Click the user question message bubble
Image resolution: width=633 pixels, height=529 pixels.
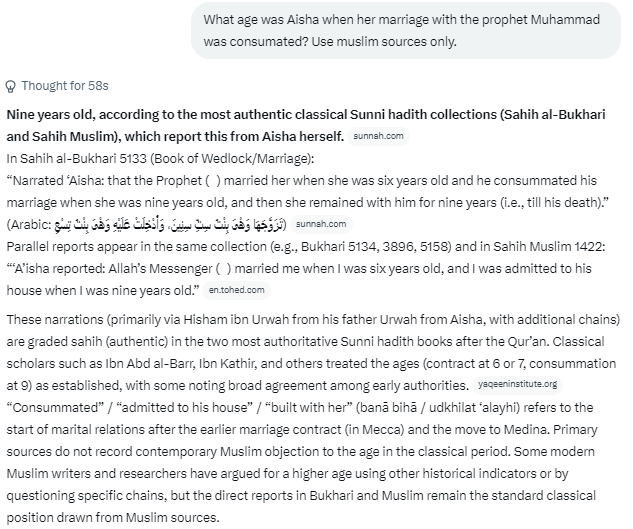click(406, 31)
